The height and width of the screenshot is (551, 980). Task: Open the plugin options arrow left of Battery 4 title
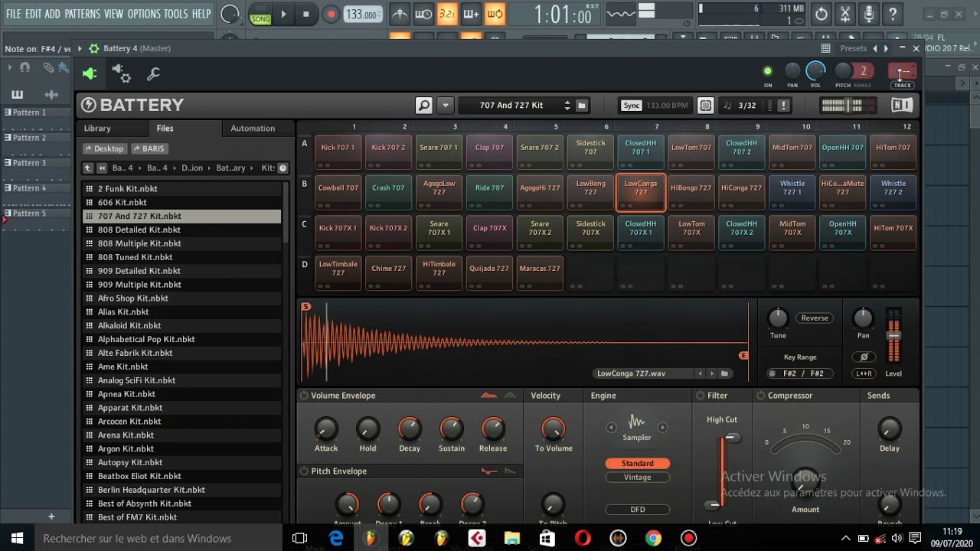(80, 48)
